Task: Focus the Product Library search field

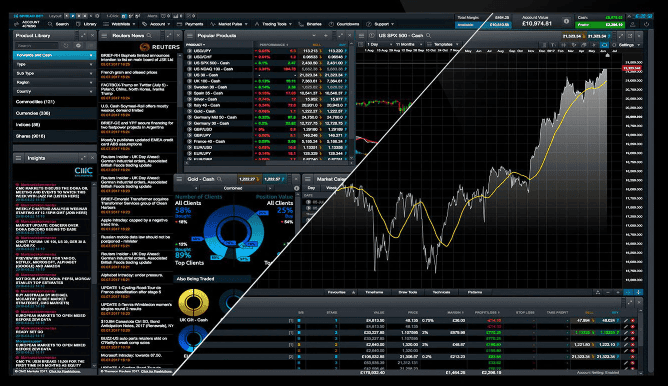Action: [x=37, y=45]
